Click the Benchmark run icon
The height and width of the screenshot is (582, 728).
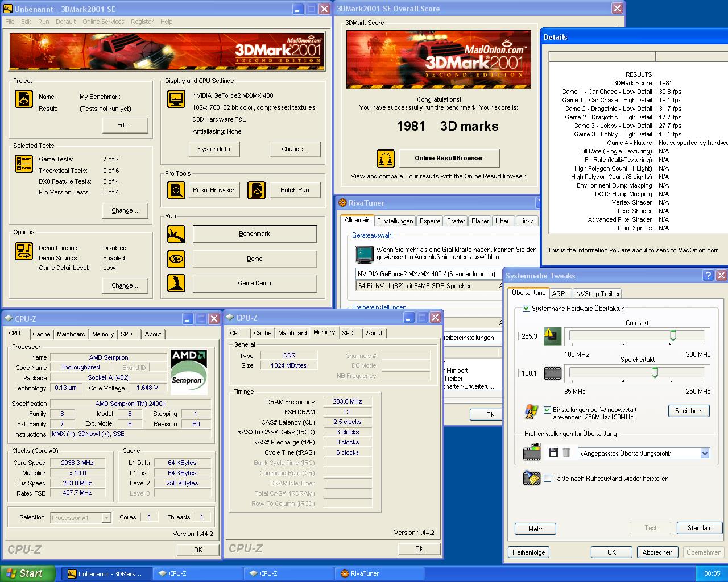(x=176, y=234)
